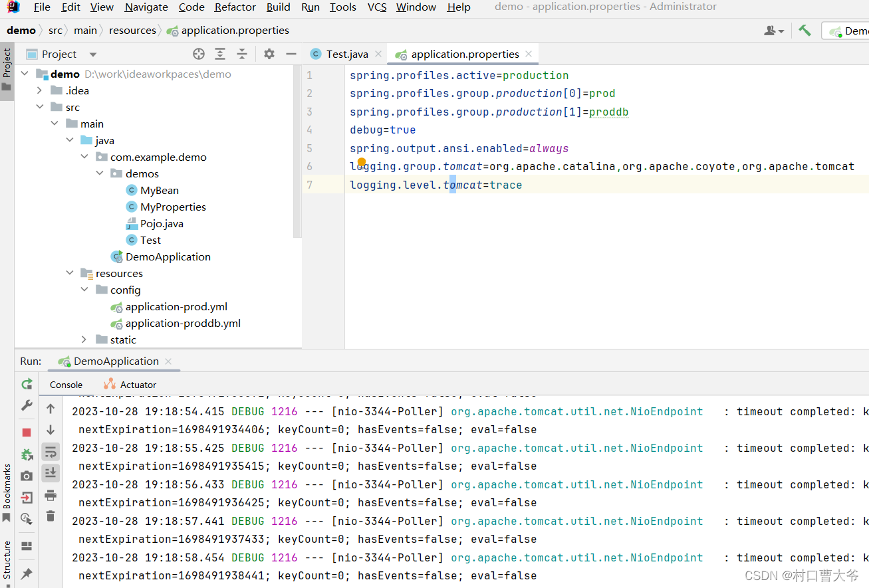Collapse all nodes in the Project panel
The height and width of the screenshot is (588, 869).
coord(242,54)
